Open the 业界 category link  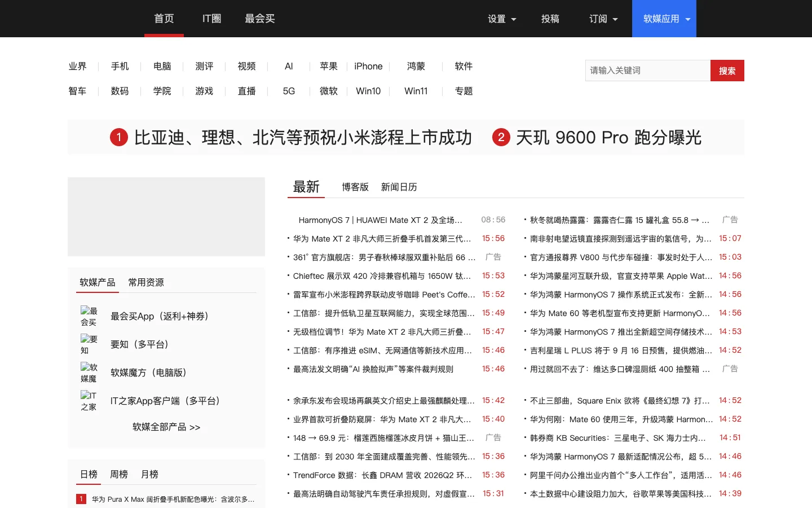(77, 66)
